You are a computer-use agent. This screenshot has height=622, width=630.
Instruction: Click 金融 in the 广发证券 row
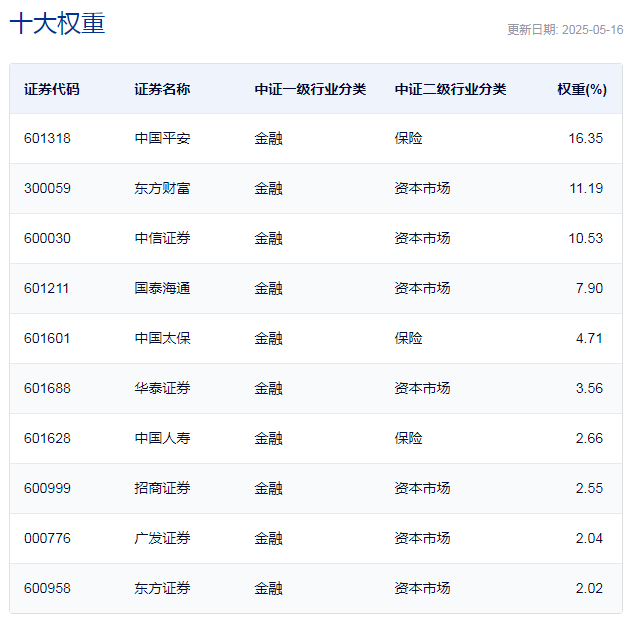click(x=268, y=538)
